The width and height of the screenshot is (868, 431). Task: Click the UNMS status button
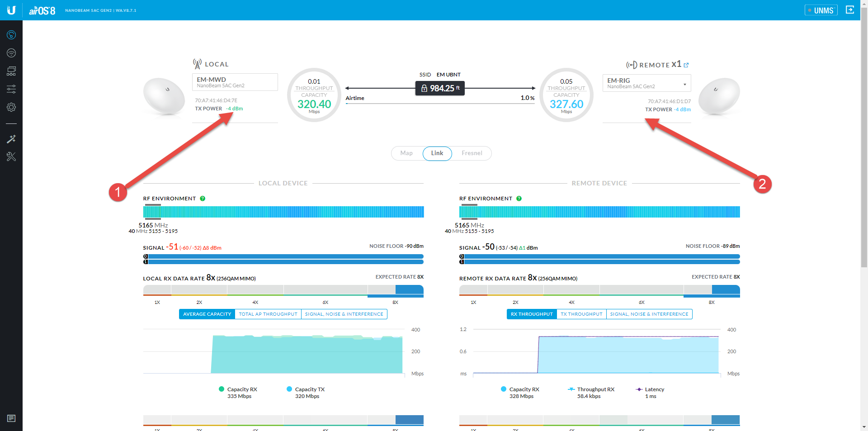[821, 10]
